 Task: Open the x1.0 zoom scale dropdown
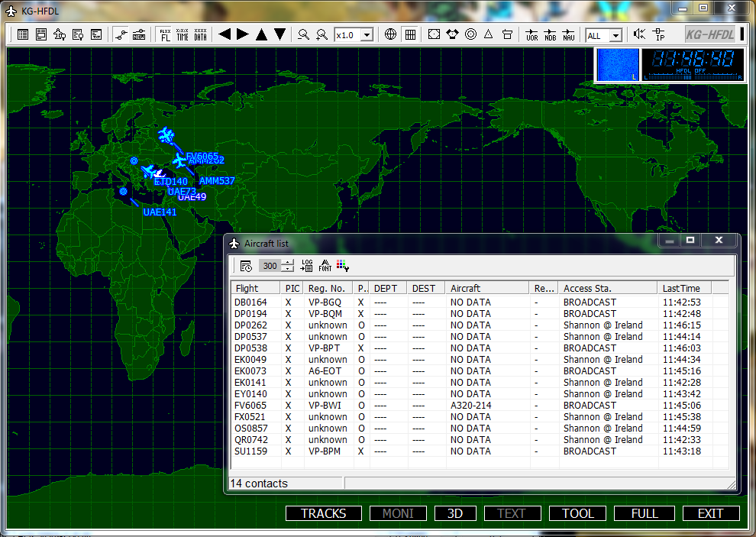point(367,35)
